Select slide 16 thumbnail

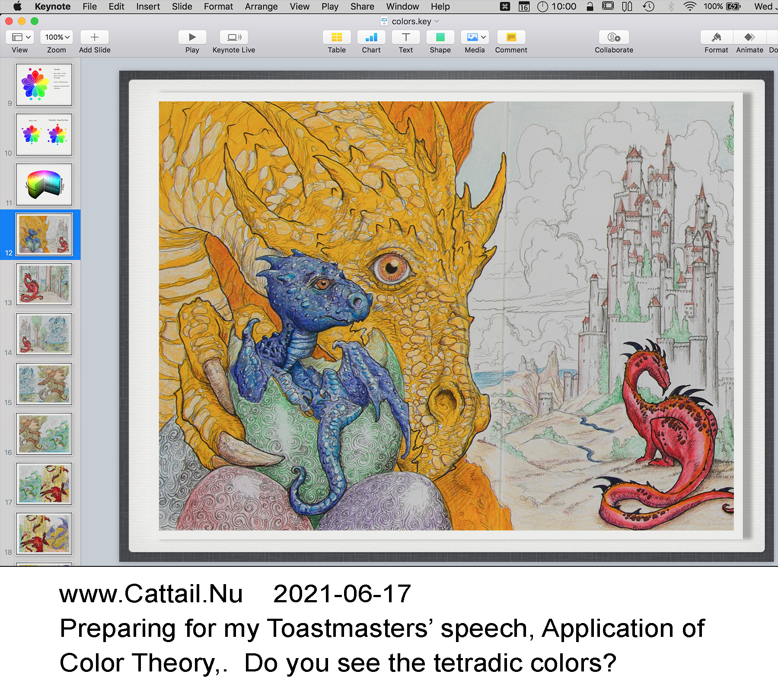(44, 434)
